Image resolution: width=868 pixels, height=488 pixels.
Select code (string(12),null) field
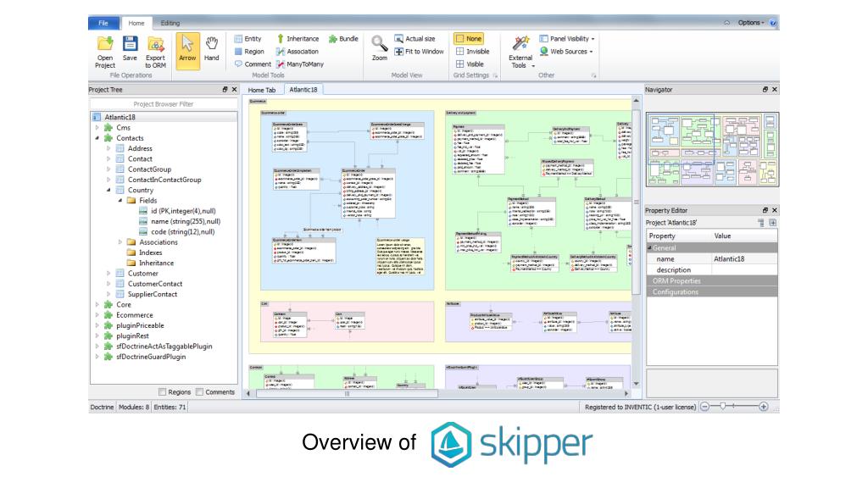(183, 232)
